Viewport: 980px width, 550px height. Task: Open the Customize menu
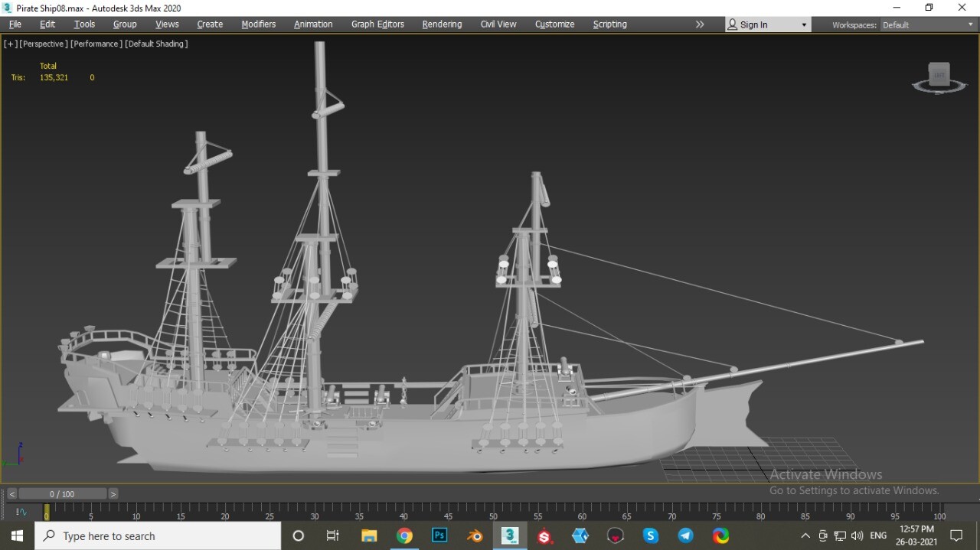click(x=554, y=24)
